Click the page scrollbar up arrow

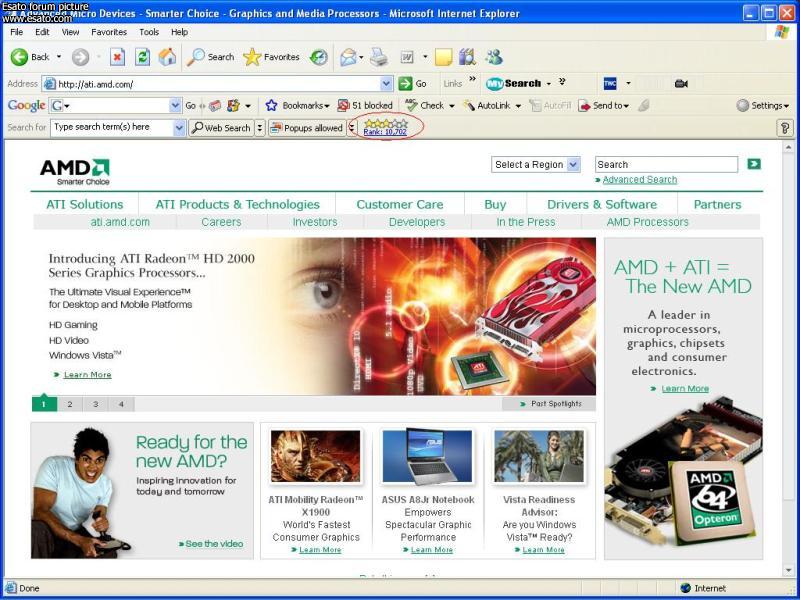pyautogui.click(x=788, y=147)
